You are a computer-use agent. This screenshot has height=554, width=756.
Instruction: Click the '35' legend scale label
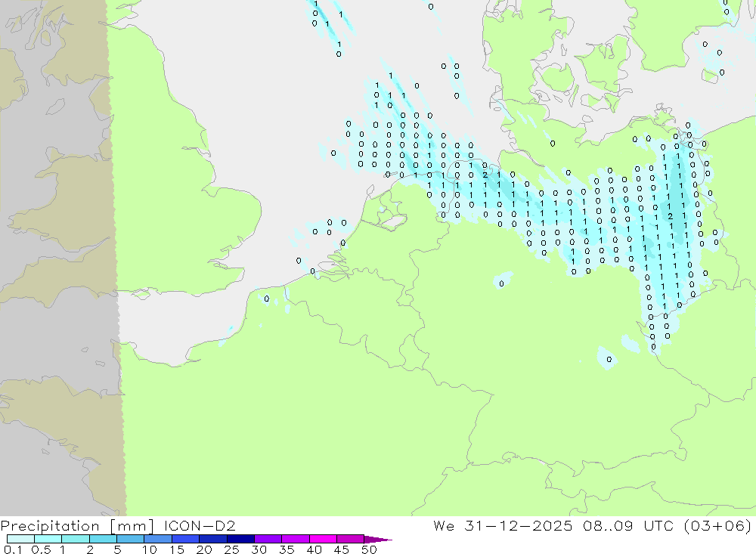[287, 549]
